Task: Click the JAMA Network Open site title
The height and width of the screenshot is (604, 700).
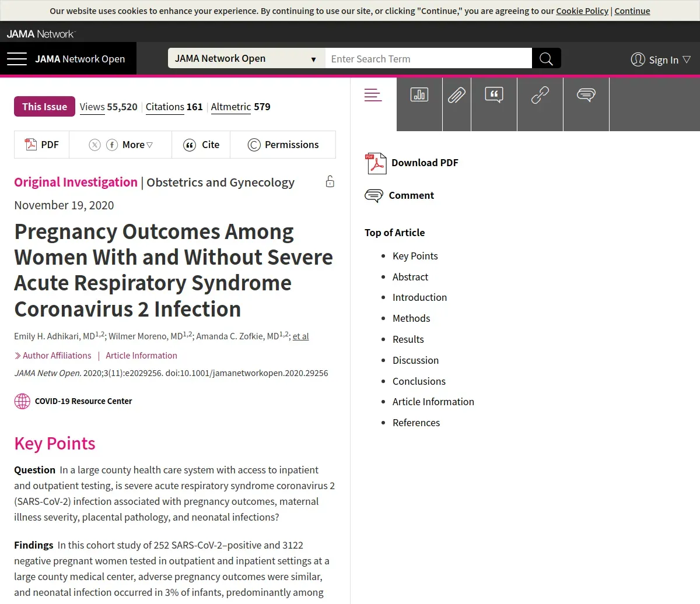Action: tap(80, 59)
